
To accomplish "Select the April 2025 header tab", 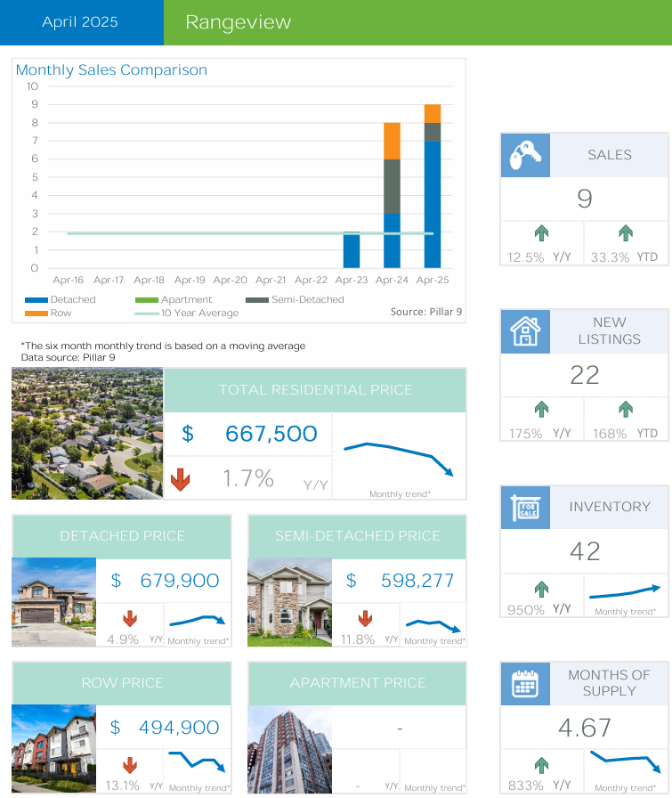I will [80, 22].
